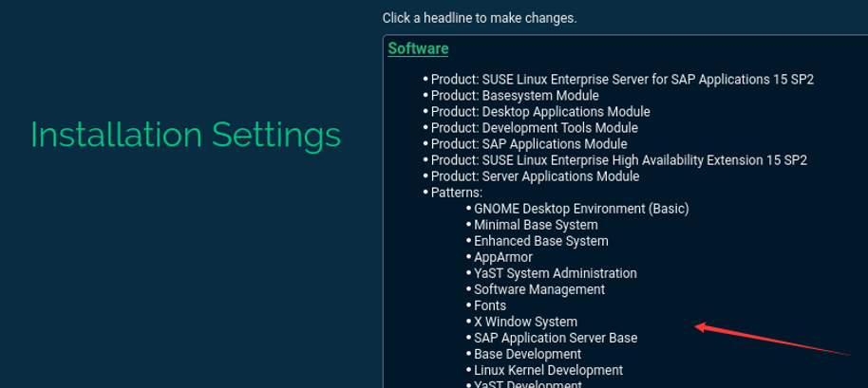Click the SAP Applications Module line
Viewport: 868px width, 388px height.
[529, 144]
